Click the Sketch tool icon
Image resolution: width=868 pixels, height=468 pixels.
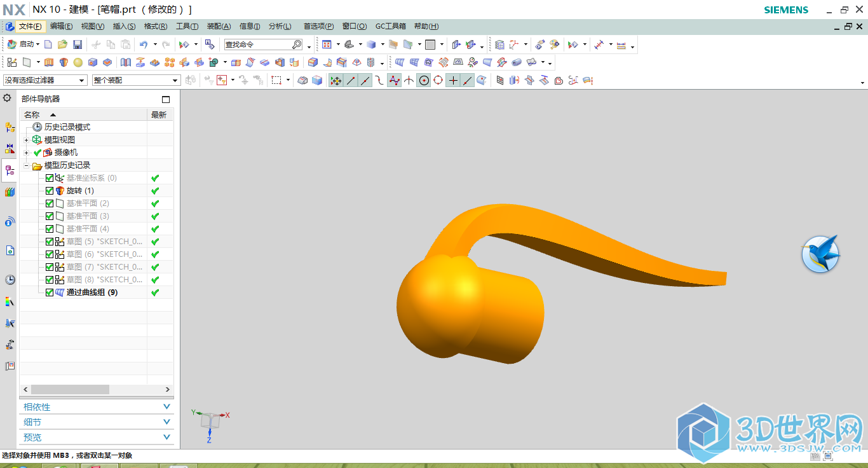[12, 62]
